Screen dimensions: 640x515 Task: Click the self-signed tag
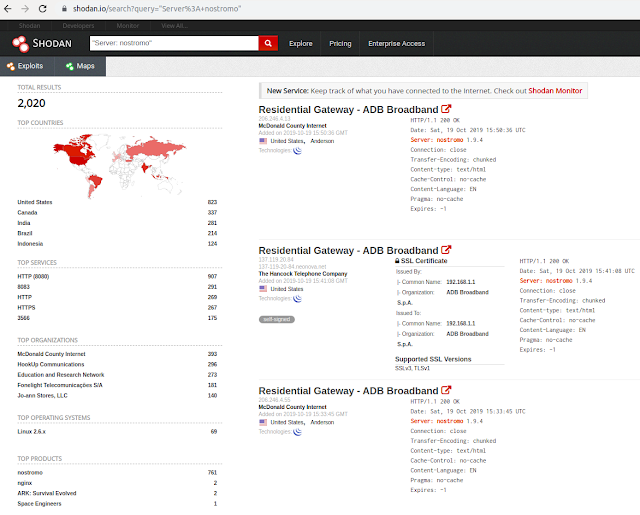(277, 320)
